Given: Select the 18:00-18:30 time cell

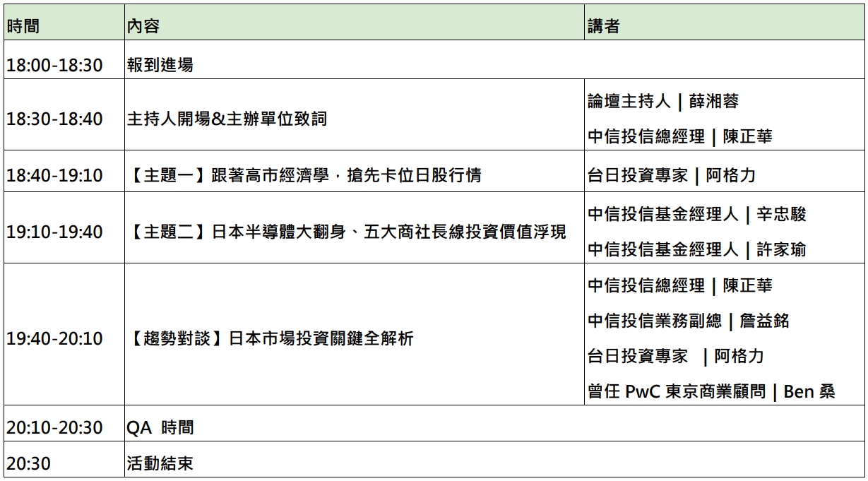Looking at the screenshot, I should tap(54, 65).
